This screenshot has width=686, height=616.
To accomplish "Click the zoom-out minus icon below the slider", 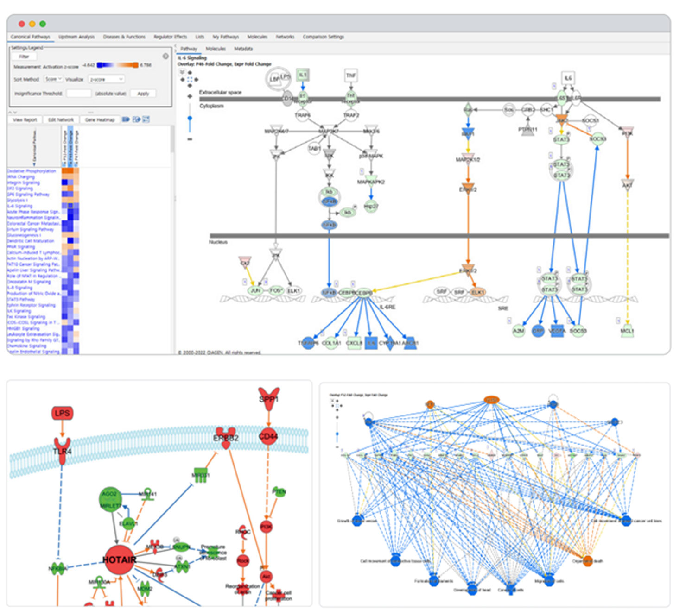I will coord(190,139).
